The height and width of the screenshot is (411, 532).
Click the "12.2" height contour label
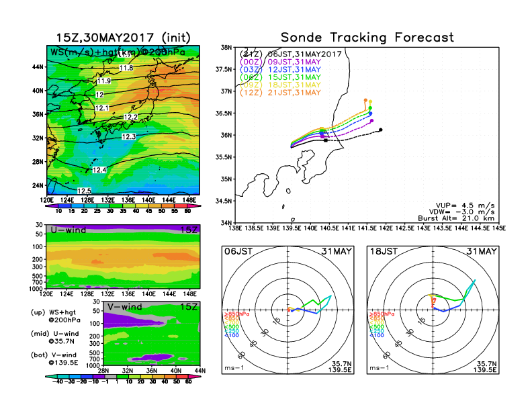point(130,118)
